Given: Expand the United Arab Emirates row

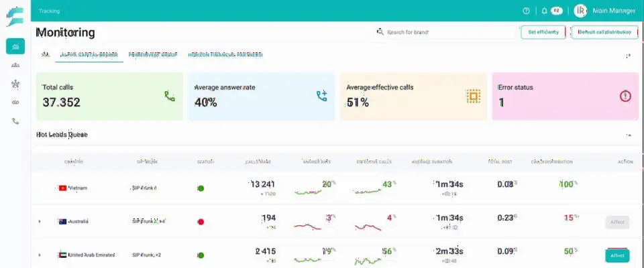Looking at the screenshot, I should click(40, 255).
